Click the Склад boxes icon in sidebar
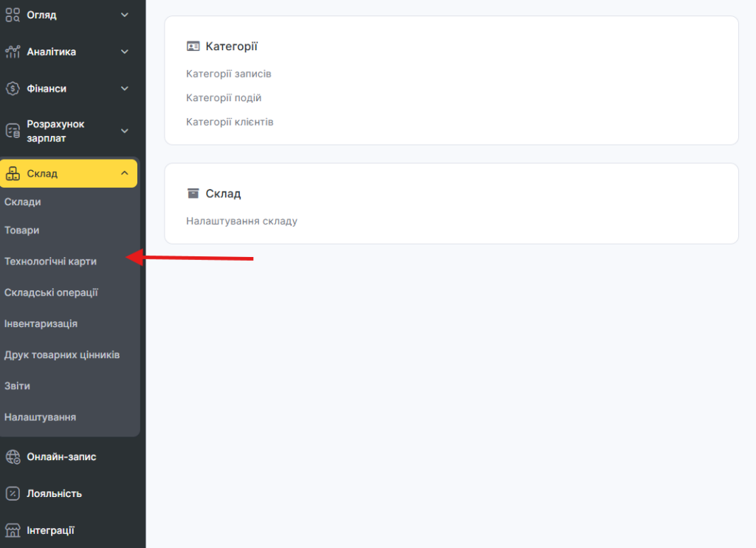The height and width of the screenshot is (548, 756). tap(13, 174)
